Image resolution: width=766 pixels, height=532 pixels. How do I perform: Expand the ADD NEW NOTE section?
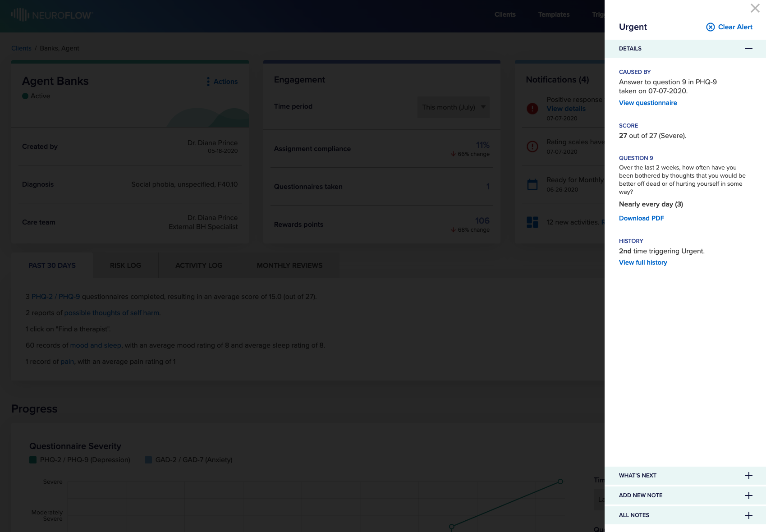749,495
